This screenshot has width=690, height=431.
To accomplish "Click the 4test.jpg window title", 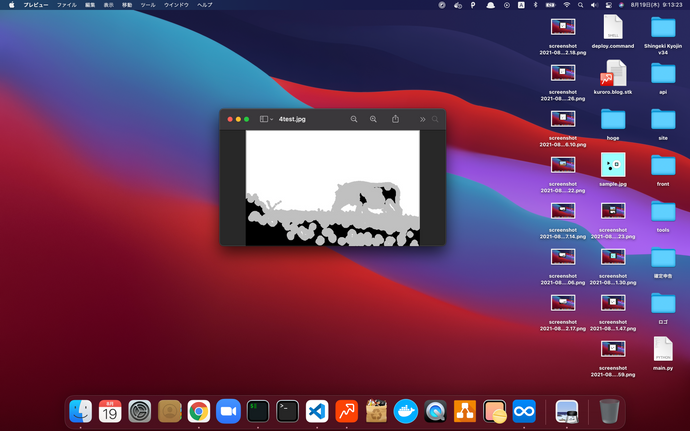I will (292, 119).
